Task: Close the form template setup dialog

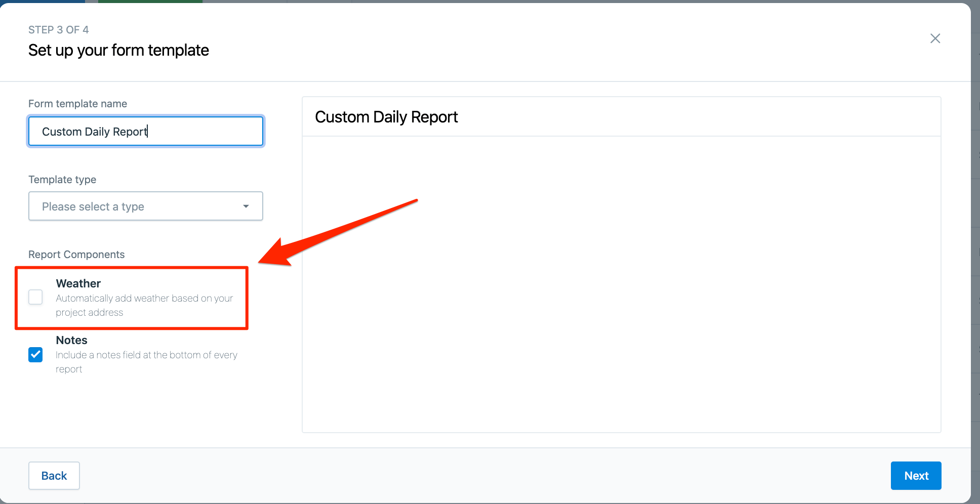Action: pyautogui.click(x=935, y=38)
